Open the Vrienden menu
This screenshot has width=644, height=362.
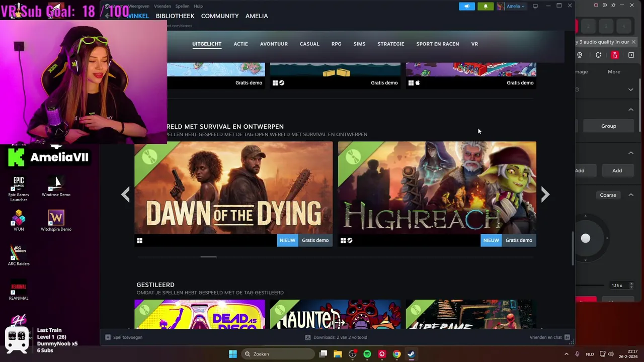163,6
